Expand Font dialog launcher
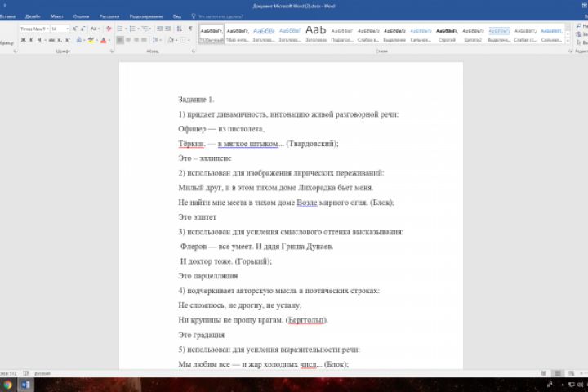This screenshot has height=392, width=588. pyautogui.click(x=112, y=51)
